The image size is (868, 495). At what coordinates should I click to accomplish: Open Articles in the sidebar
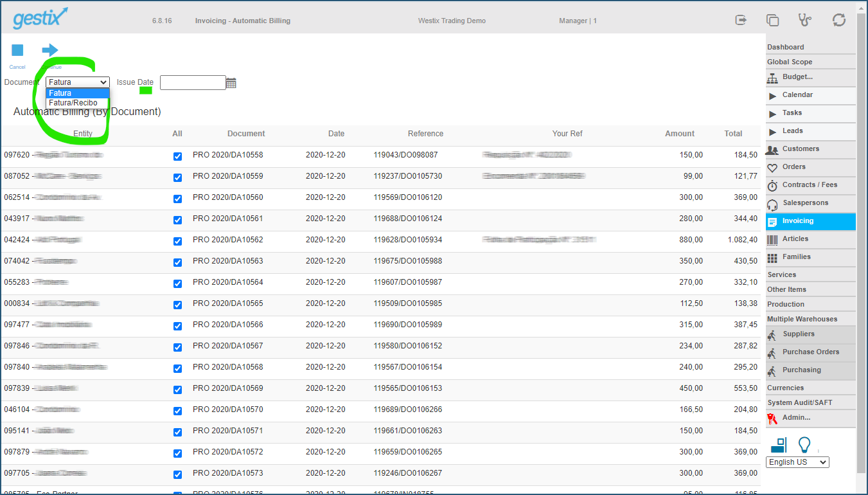(x=811, y=239)
